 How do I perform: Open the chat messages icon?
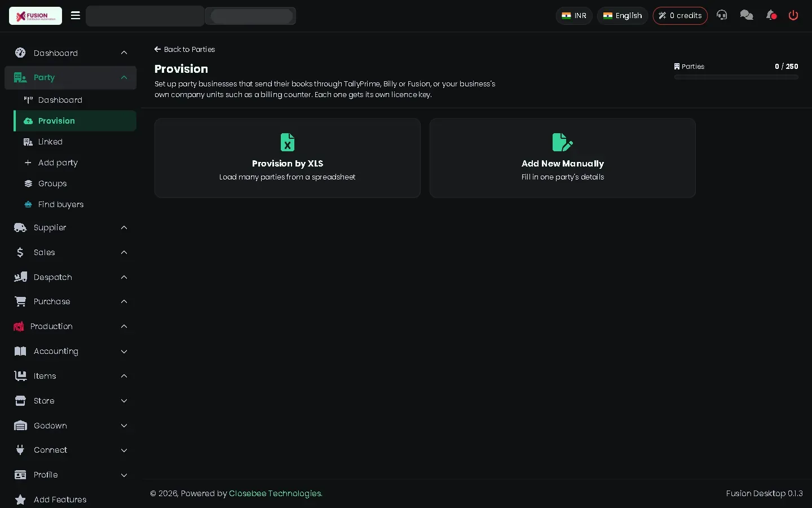click(747, 15)
